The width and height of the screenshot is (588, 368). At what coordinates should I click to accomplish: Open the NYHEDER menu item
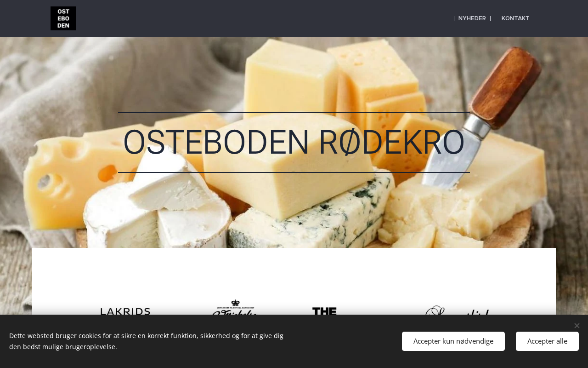click(x=472, y=18)
